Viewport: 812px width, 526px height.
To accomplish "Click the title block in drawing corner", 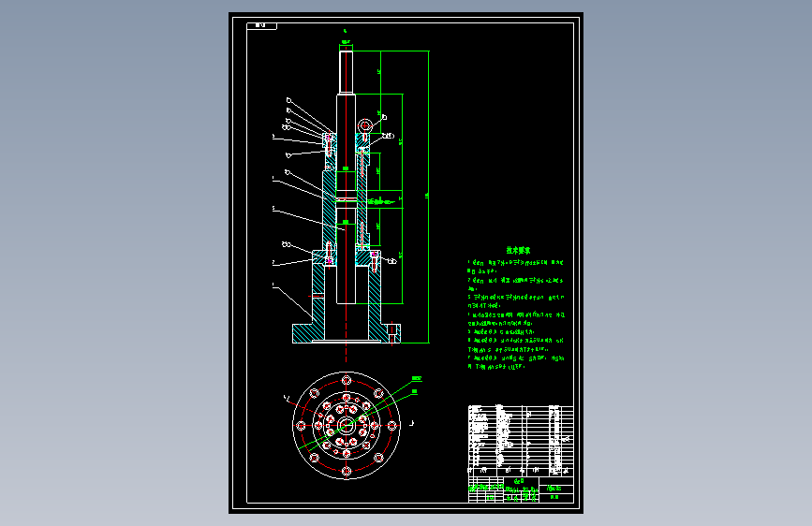I will click(521, 489).
